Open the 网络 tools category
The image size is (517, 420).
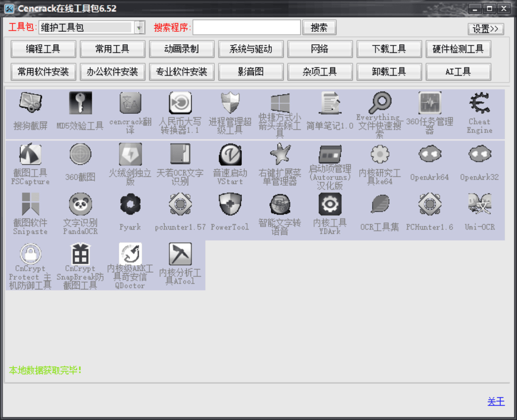tap(320, 49)
